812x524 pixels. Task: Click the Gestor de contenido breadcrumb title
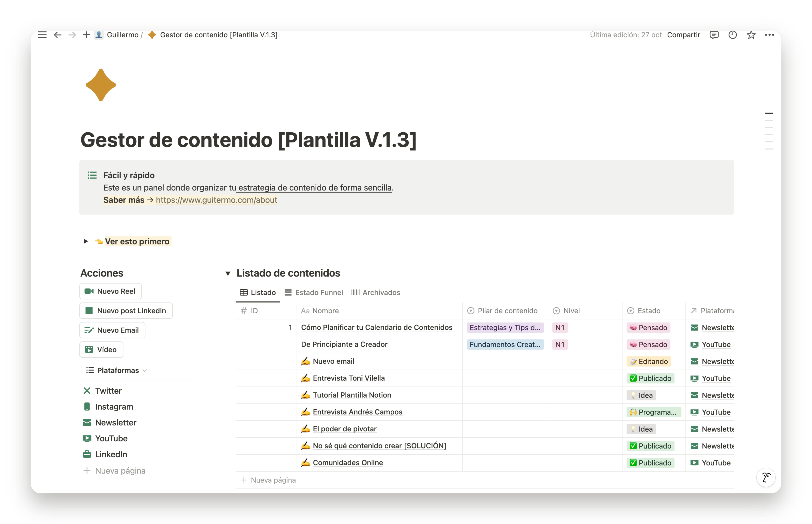tap(219, 35)
